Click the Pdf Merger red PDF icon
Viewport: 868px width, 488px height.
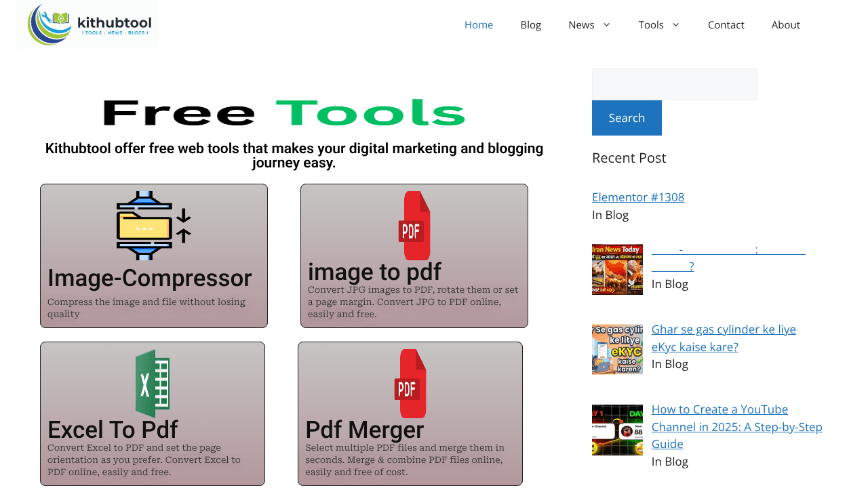410,384
